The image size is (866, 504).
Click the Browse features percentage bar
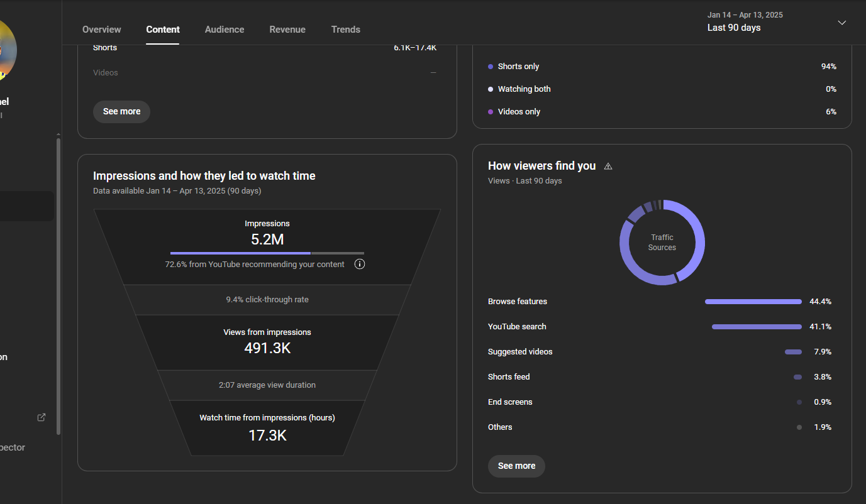(x=753, y=302)
